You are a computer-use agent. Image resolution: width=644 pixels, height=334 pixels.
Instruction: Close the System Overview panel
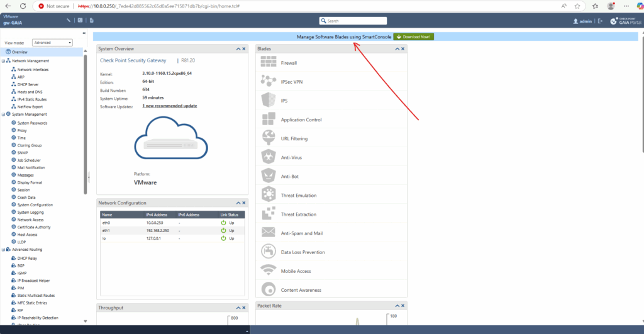click(x=244, y=49)
